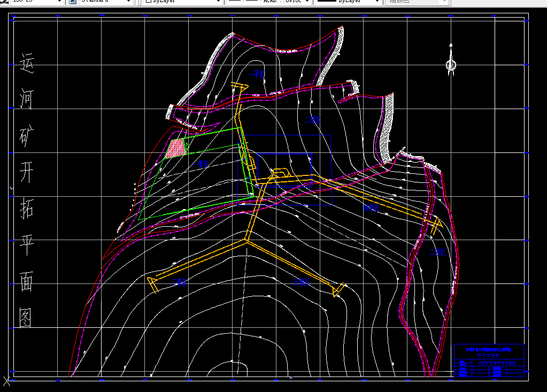Click the text style manager icon
The image size is (547, 392).
point(73,2)
